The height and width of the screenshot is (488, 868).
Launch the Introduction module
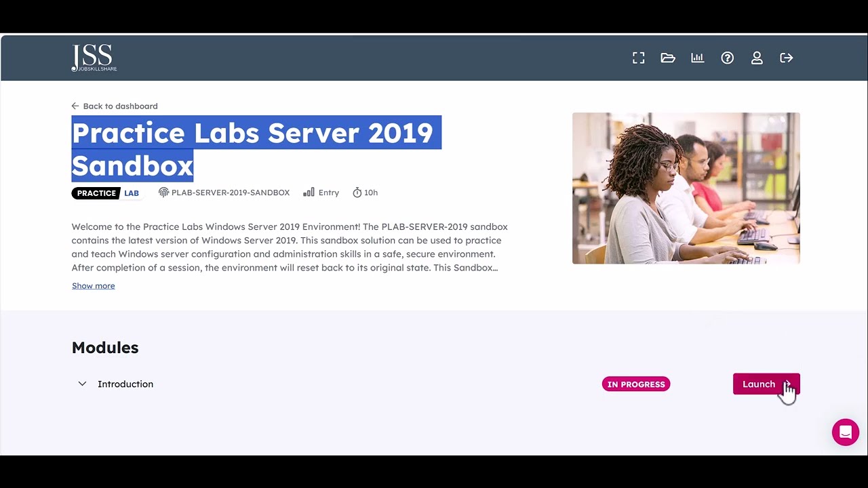pos(766,384)
